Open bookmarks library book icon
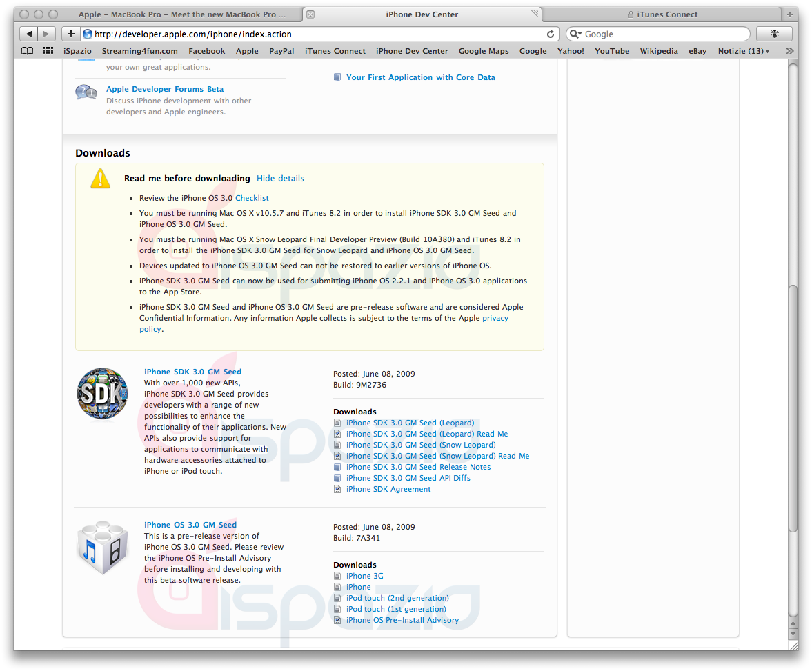The height and width of the screenshot is (671, 812). click(x=28, y=51)
